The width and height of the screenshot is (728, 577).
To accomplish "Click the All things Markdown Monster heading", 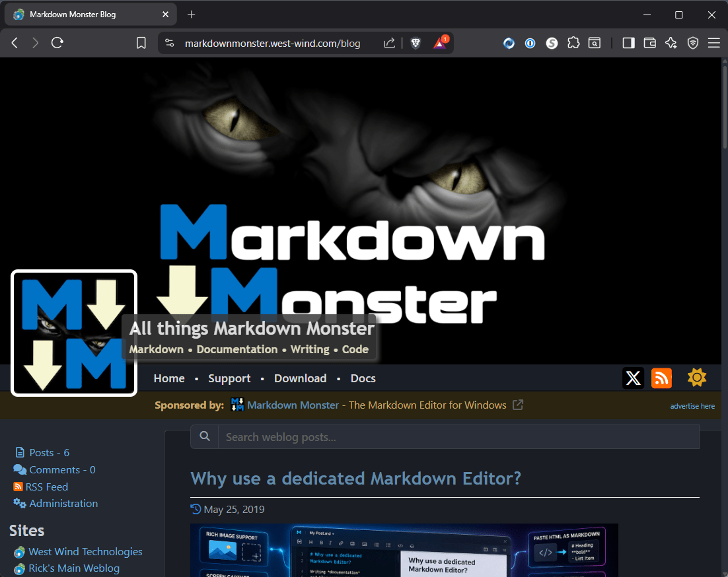I will (252, 329).
